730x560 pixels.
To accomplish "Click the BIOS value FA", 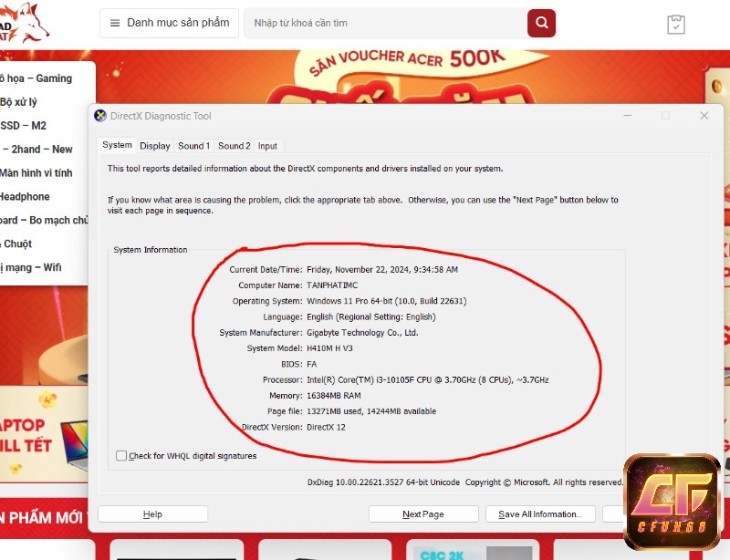I will point(311,364).
